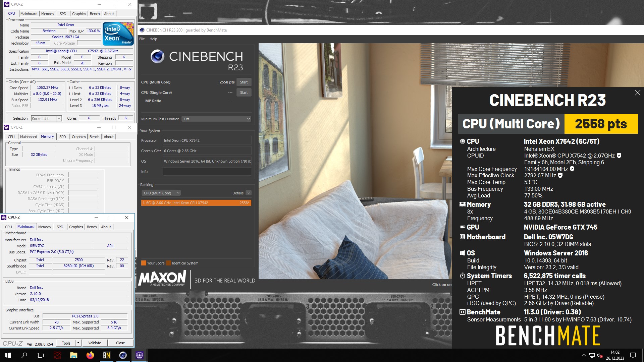This screenshot has height=362, width=644.
Task: Click Cinebench title bar icon
Action: coord(142,30)
